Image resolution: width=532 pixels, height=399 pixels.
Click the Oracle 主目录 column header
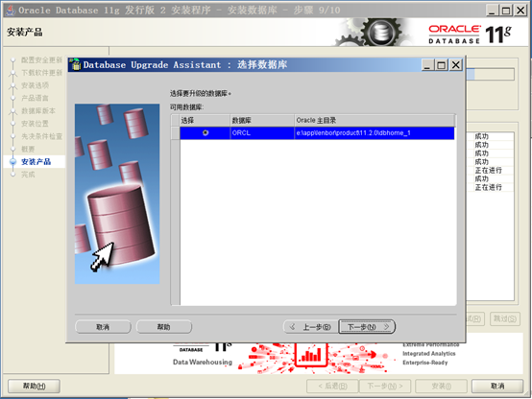pos(375,120)
